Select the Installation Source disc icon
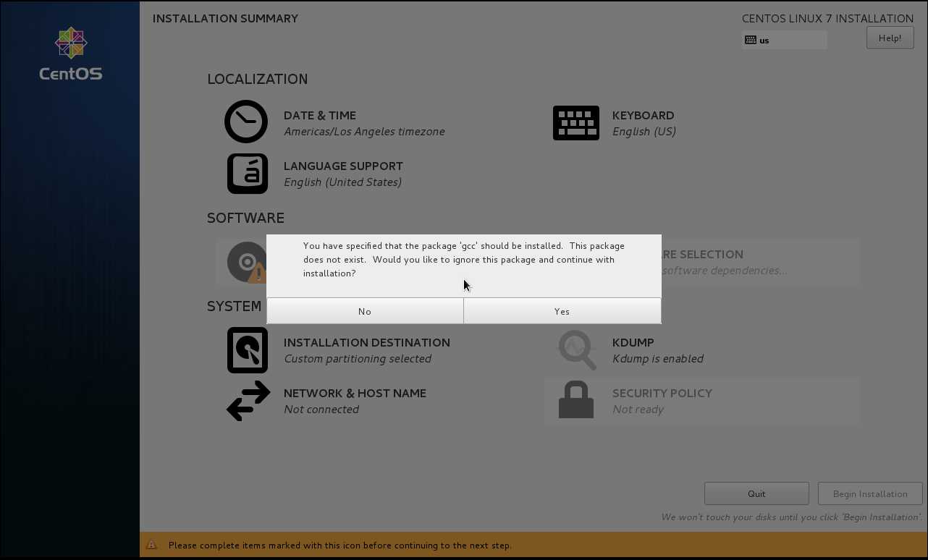Viewport: 928px width, 560px height. tap(247, 262)
